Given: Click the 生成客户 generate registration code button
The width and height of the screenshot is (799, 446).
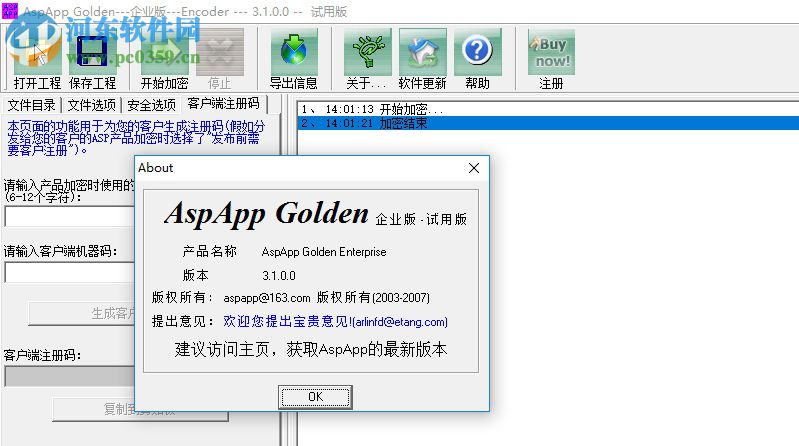Looking at the screenshot, I should pyautogui.click(x=82, y=313).
